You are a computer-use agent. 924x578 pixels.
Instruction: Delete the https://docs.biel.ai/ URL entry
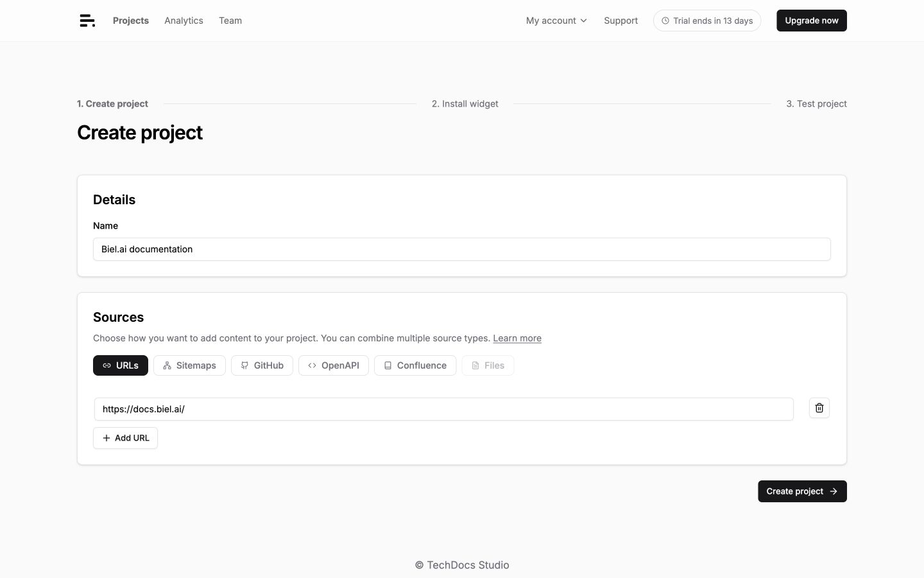tap(819, 408)
